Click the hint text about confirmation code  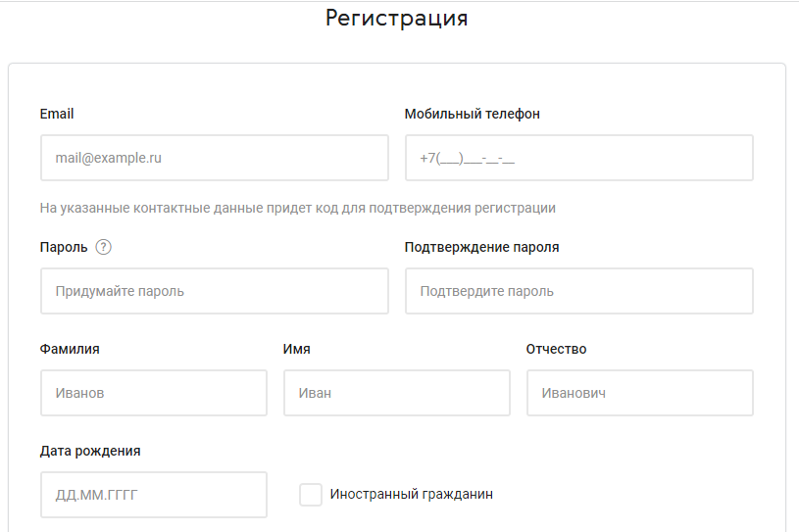[298, 209]
